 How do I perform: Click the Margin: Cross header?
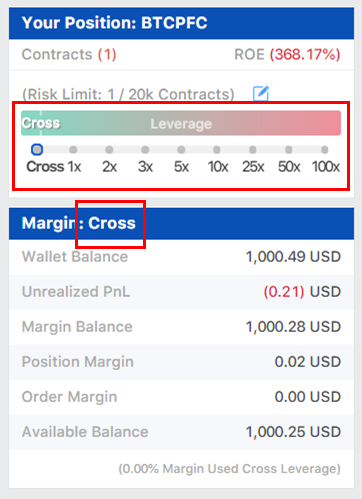pos(181,223)
